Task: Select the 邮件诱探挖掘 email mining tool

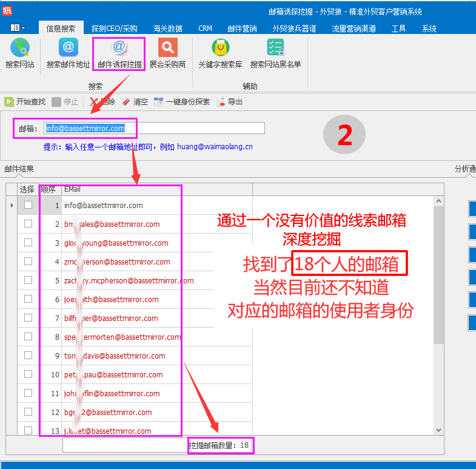Action: [119, 53]
